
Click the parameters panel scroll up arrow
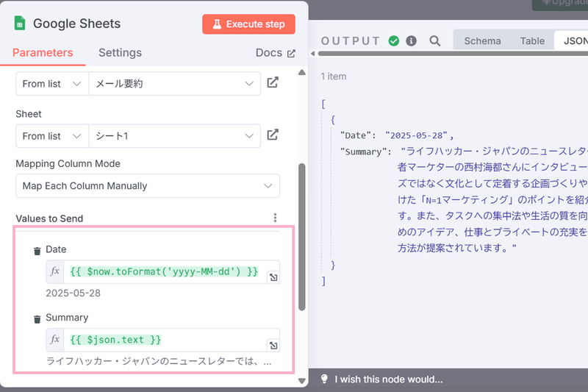coord(302,72)
